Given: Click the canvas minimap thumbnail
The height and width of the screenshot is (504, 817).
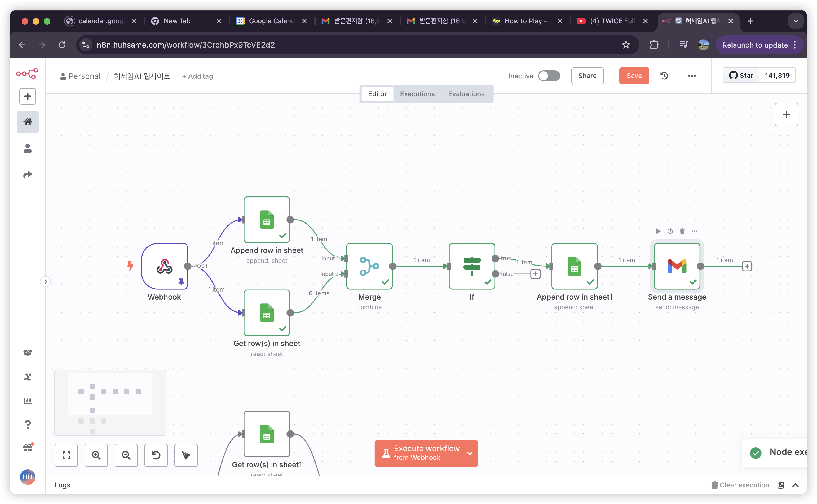Looking at the screenshot, I should pyautogui.click(x=110, y=402).
